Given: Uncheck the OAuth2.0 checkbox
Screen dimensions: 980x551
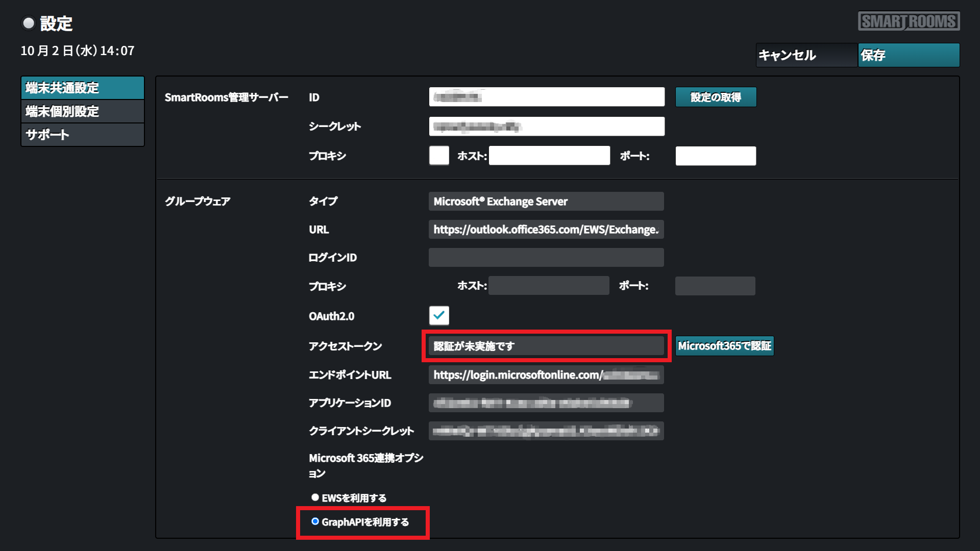Looking at the screenshot, I should pos(439,315).
